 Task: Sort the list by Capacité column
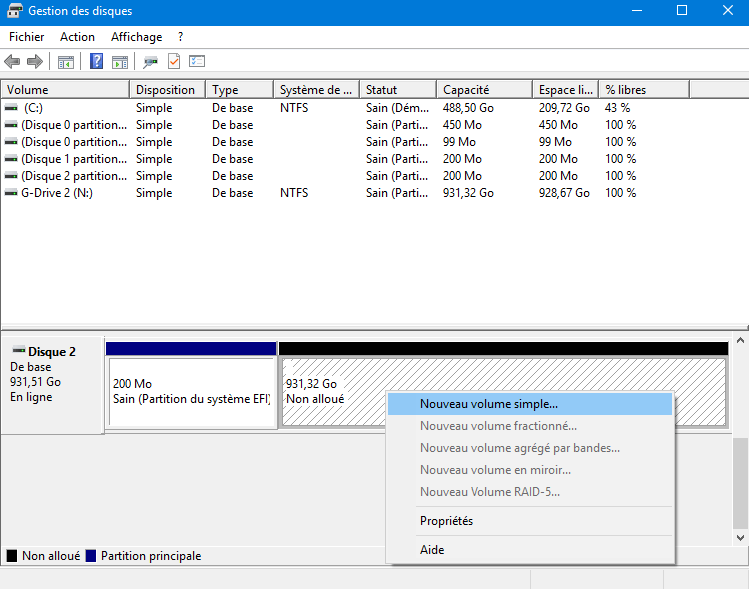483,90
